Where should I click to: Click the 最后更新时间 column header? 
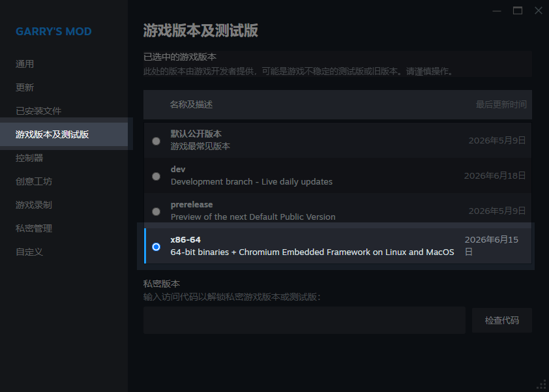501,104
